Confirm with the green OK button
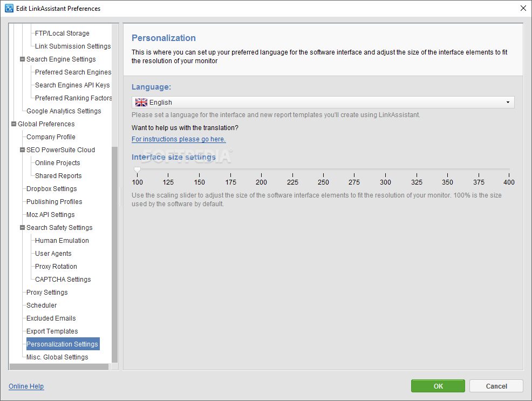The image size is (532, 401). pos(438,386)
